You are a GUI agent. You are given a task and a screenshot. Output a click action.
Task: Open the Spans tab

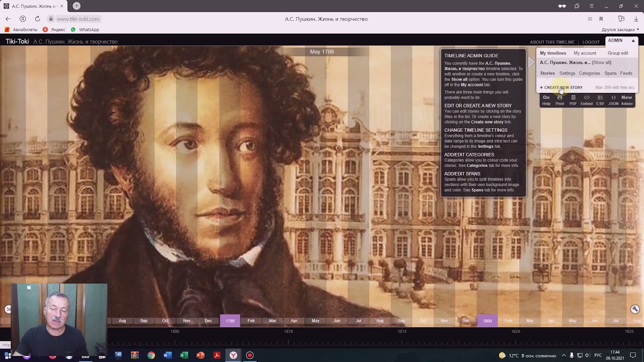tap(610, 73)
